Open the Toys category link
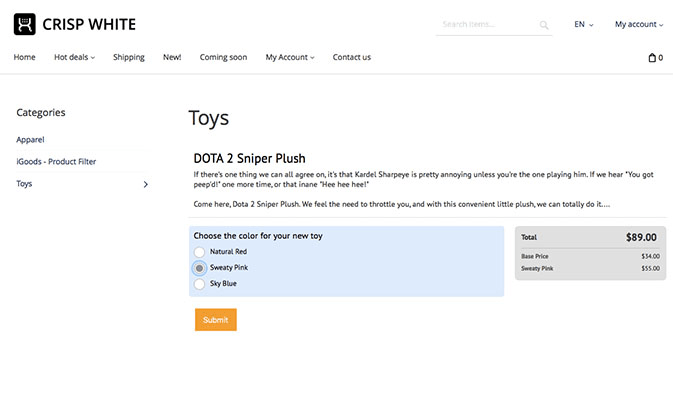The image size is (673, 414). tap(24, 183)
